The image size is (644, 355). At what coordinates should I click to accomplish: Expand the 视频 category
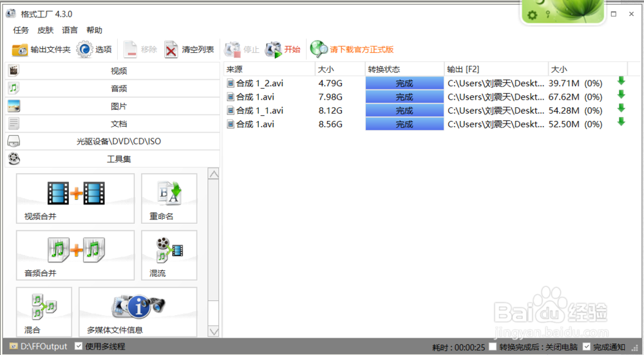point(113,71)
